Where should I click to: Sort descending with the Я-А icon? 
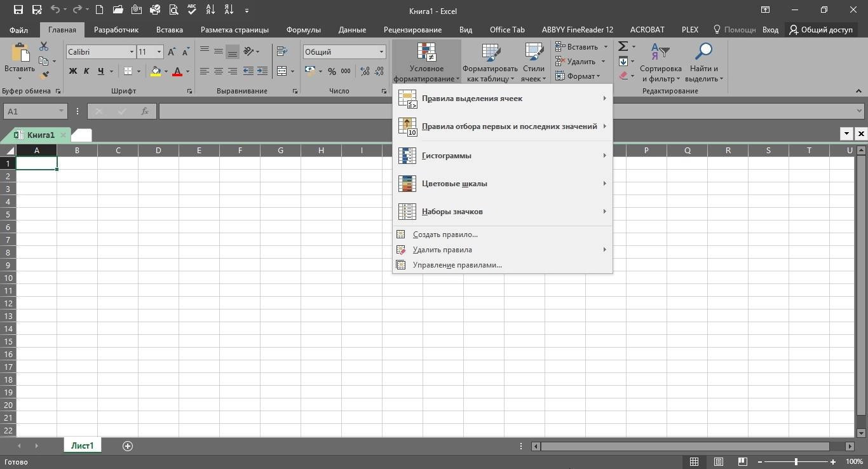click(x=229, y=10)
